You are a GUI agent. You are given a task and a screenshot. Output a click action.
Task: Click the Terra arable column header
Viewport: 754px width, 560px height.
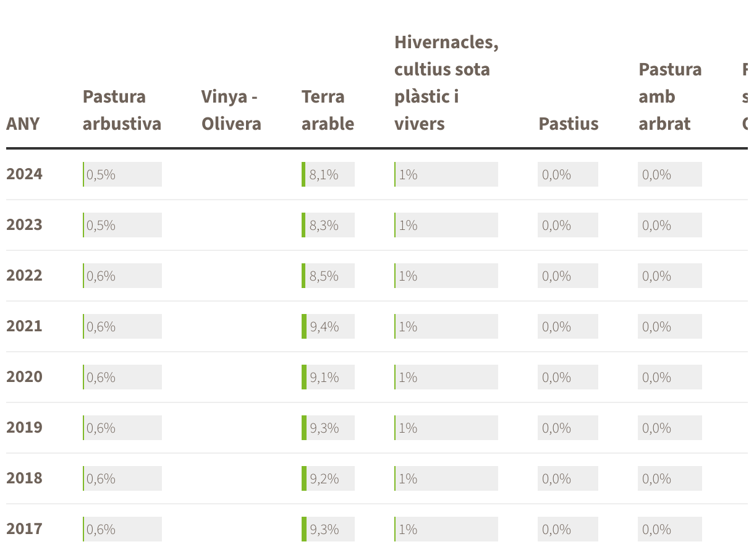[x=328, y=110]
